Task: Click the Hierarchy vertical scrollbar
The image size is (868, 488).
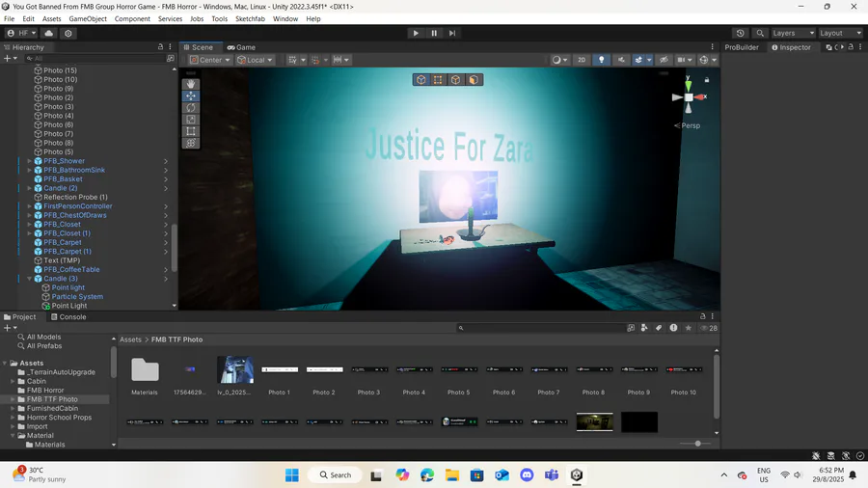Action: click(174, 247)
